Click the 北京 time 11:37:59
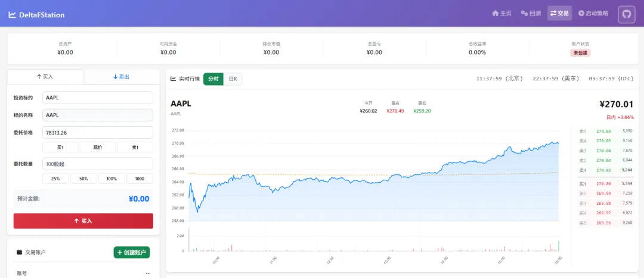Image resolution: width=644 pixels, height=278 pixels. [x=500, y=79]
